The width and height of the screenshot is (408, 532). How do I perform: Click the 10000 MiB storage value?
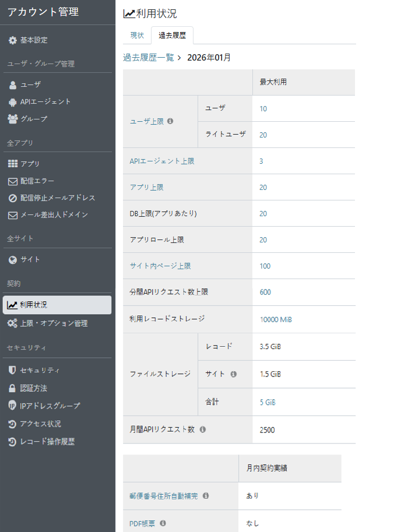pos(276,319)
